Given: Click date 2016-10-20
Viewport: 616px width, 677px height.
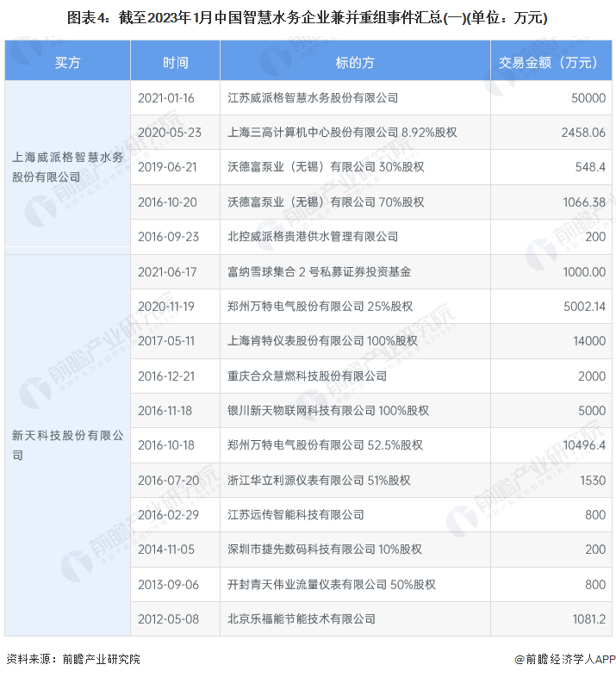Looking at the screenshot, I should [167, 202].
